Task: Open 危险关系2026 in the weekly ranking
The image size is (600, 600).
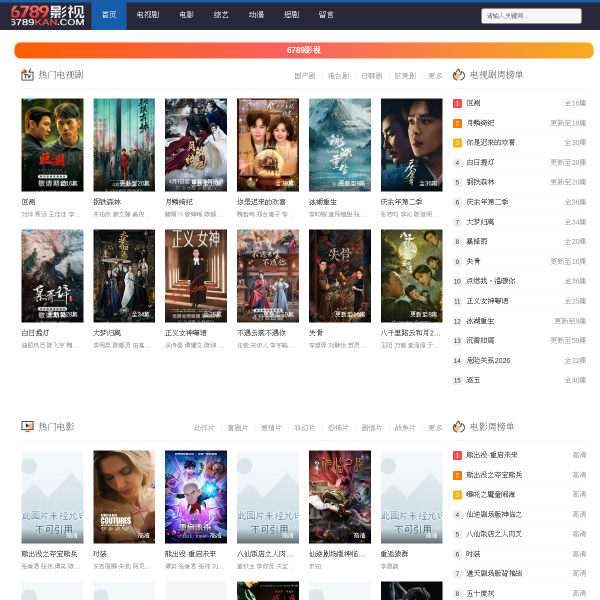Action: 487,360
